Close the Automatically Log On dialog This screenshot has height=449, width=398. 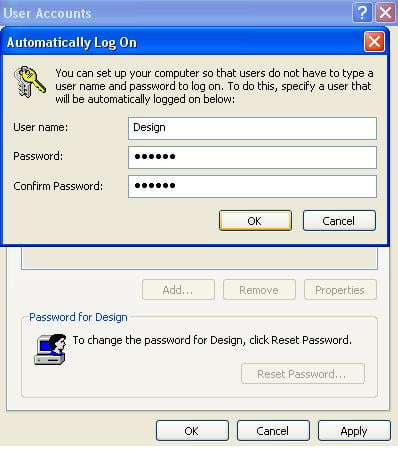[x=374, y=42]
